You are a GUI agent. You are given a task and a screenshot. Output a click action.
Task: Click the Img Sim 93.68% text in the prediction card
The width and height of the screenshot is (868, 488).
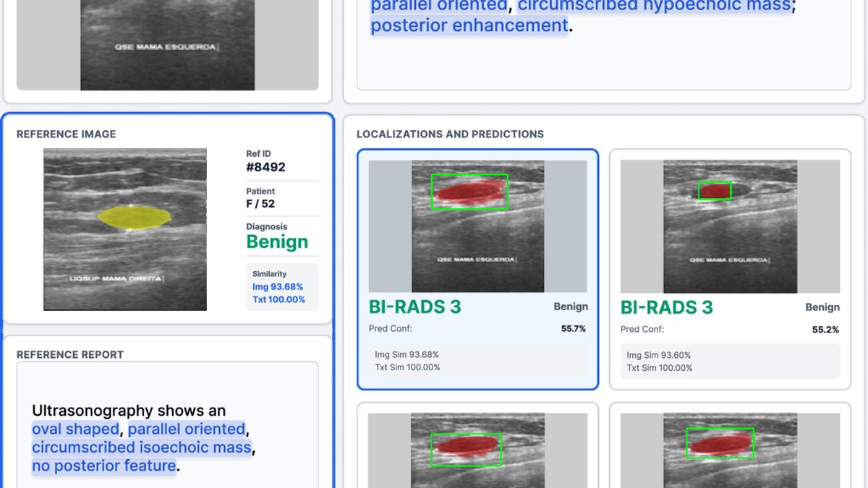tap(407, 354)
